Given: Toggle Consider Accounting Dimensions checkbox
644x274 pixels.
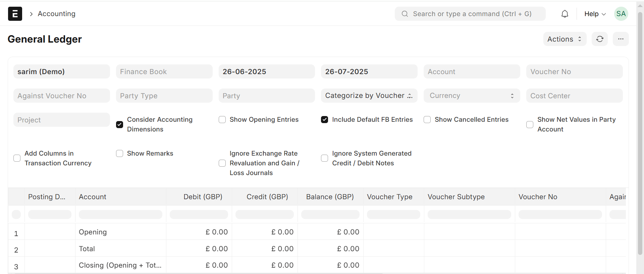Looking at the screenshot, I should tap(119, 124).
